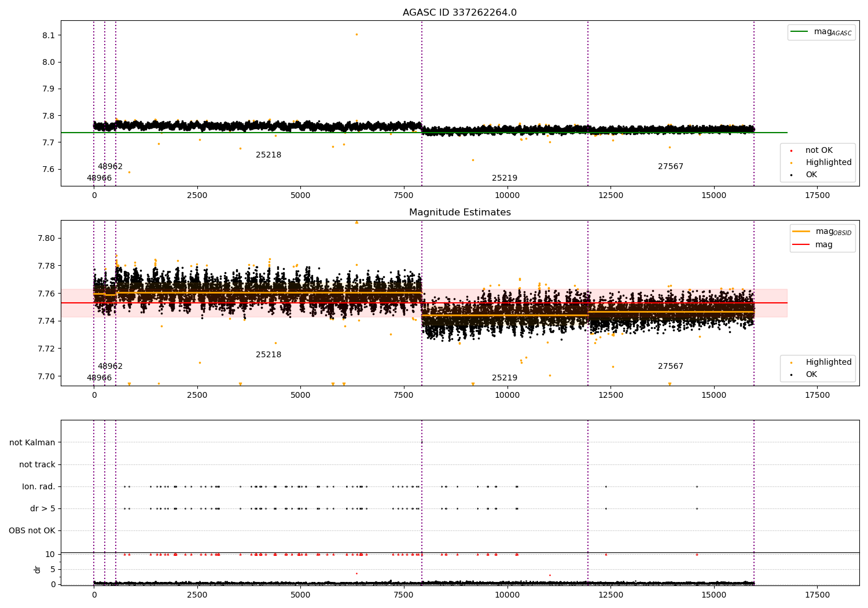Click the 7500 tick in top plot
The width and height of the screenshot is (868, 608).
click(404, 196)
